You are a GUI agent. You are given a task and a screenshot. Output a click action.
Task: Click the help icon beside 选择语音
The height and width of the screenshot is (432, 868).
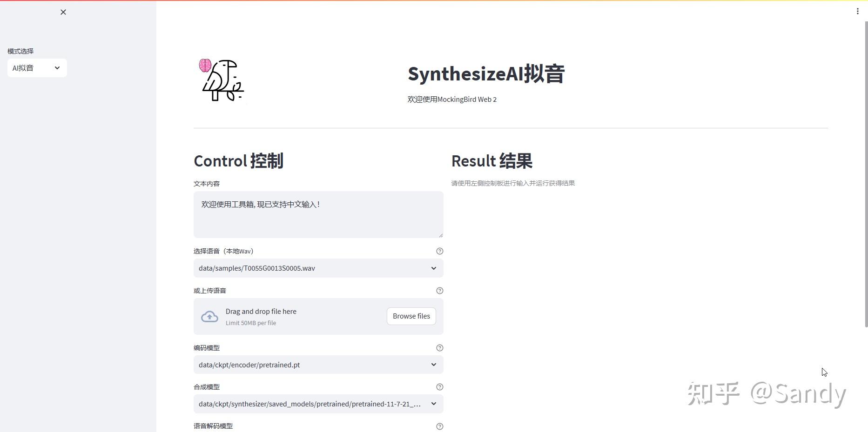439,251
